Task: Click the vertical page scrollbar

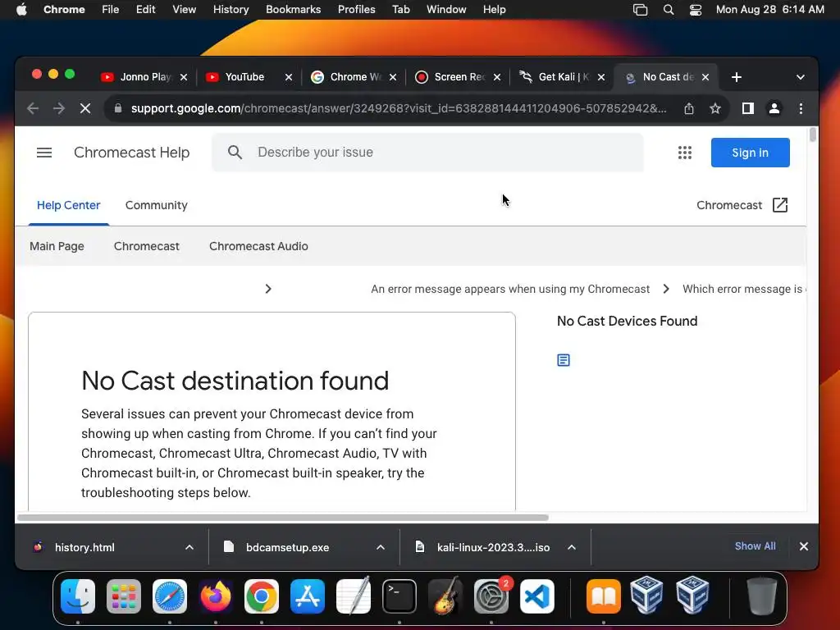Action: (813, 135)
